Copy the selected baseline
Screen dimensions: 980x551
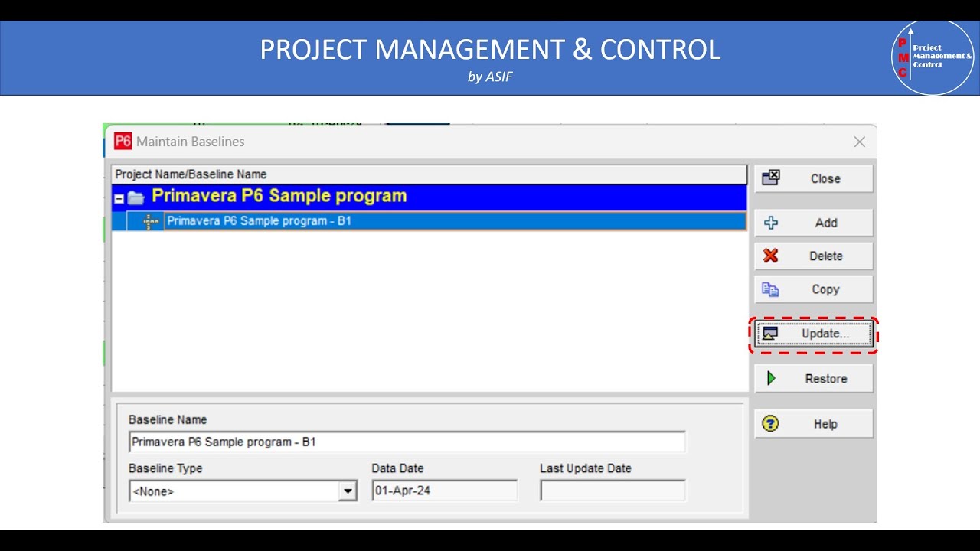[813, 289]
